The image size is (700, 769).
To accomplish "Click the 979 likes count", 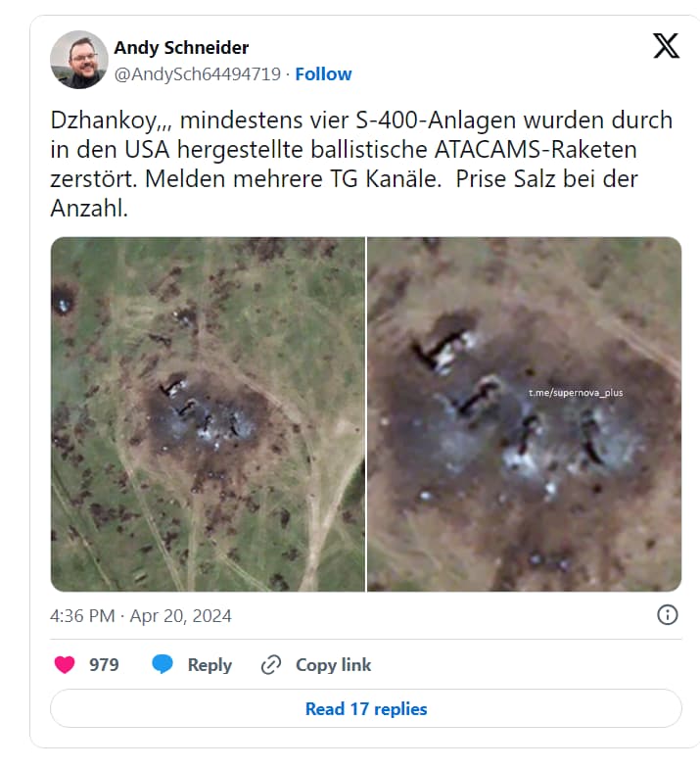I will (x=104, y=665).
